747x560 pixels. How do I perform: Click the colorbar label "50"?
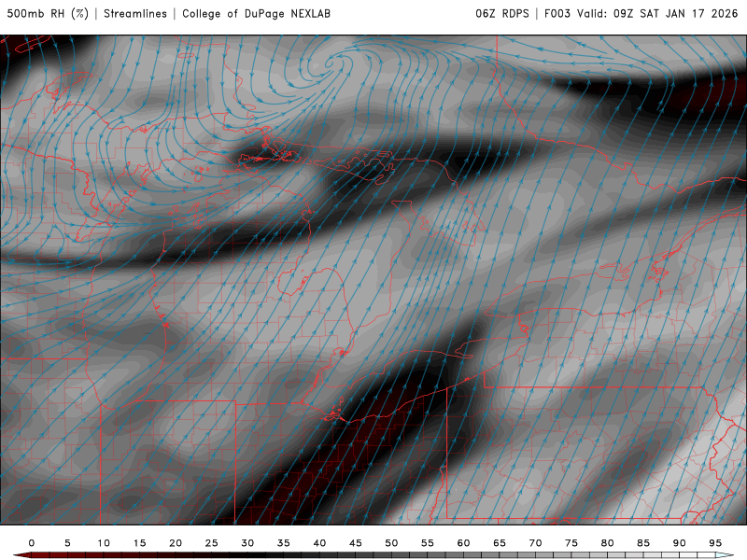391,543
